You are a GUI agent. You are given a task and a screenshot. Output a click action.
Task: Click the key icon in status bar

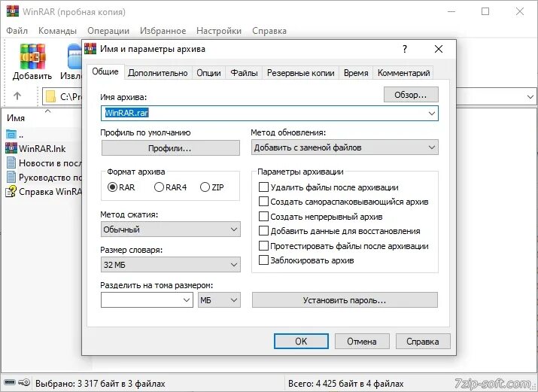[x=24, y=382]
